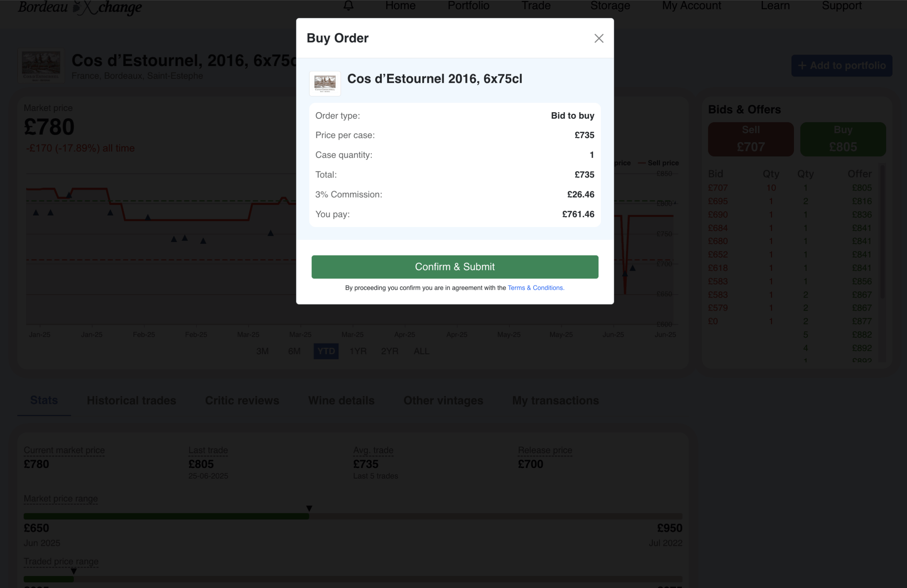Click wine label thumbnail in Buy Order dialog
Image resolution: width=907 pixels, height=588 pixels.
325,84
